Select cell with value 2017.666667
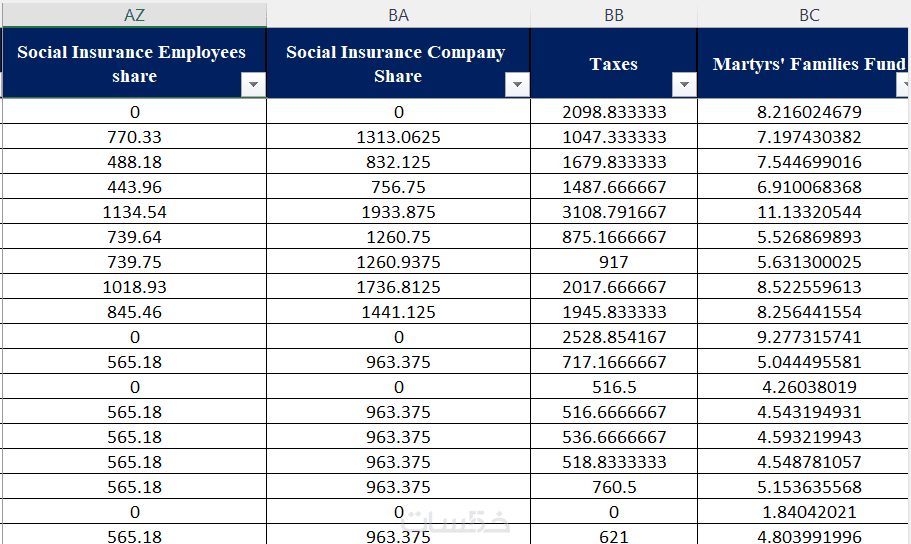The height and width of the screenshot is (544, 911). (x=614, y=287)
